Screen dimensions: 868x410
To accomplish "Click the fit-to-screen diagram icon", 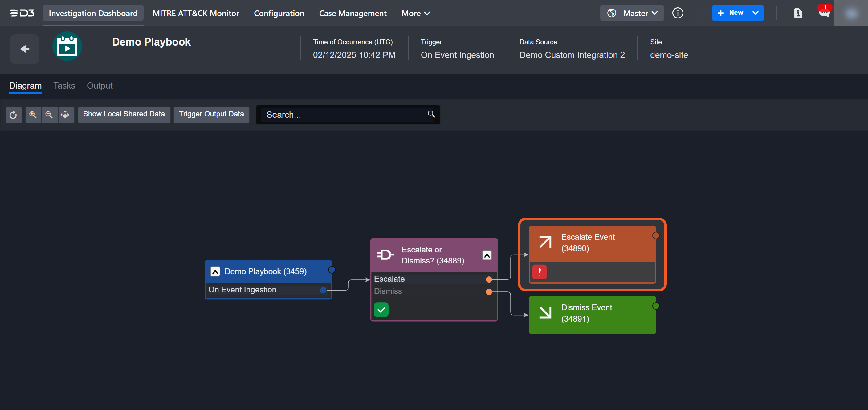I will tap(65, 115).
